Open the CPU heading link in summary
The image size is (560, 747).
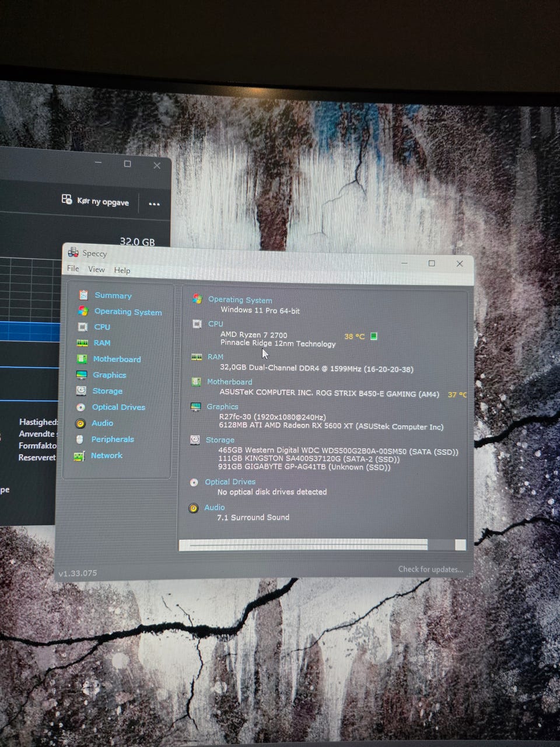[x=216, y=324]
